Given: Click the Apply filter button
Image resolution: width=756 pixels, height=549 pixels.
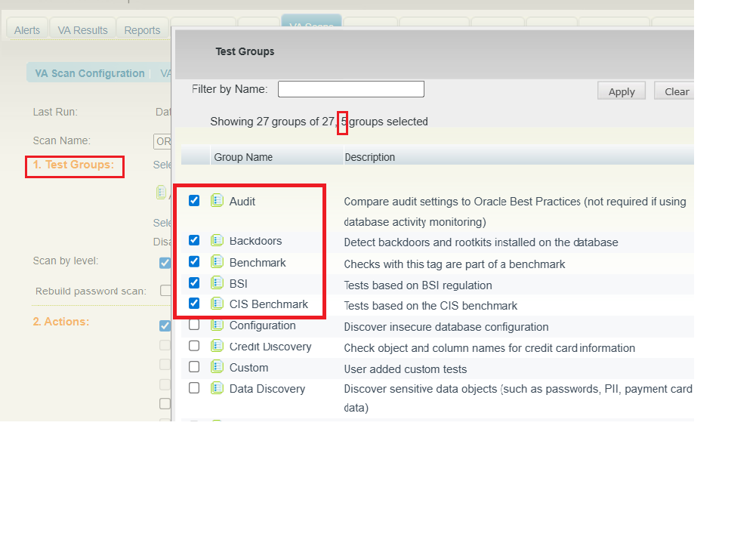Looking at the screenshot, I should [622, 91].
